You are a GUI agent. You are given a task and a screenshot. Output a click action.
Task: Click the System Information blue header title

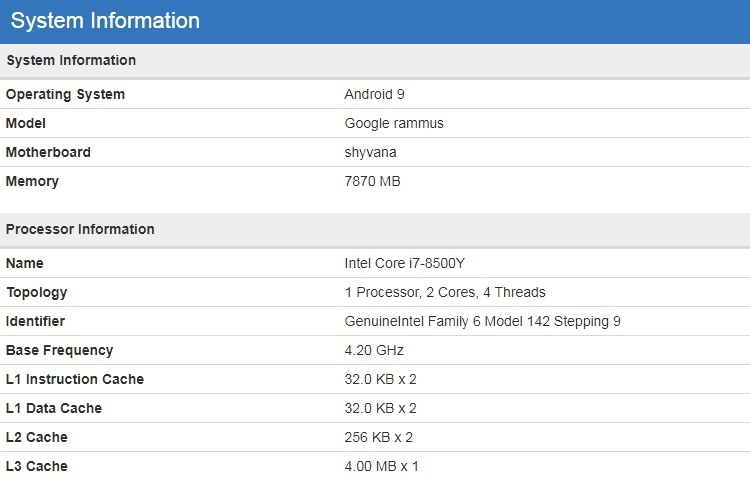click(105, 21)
